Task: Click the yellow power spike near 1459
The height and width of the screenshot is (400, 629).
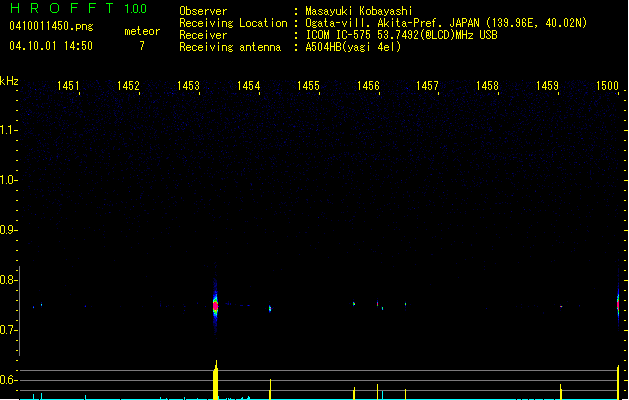Action: [x=561, y=392]
